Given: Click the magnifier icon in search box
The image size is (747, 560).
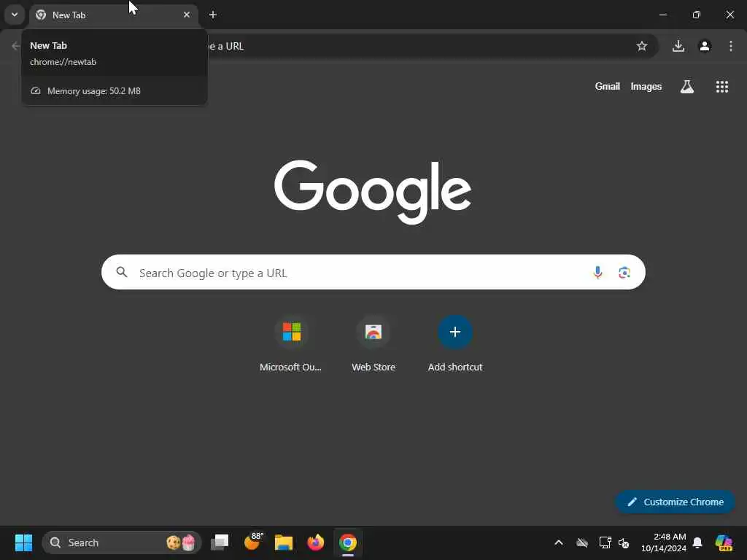Looking at the screenshot, I should pyautogui.click(x=122, y=272).
